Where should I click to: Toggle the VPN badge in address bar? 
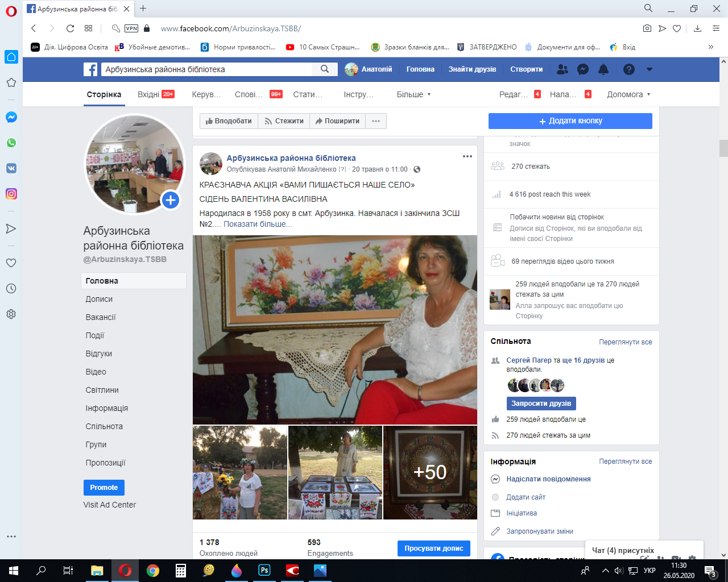tap(131, 28)
